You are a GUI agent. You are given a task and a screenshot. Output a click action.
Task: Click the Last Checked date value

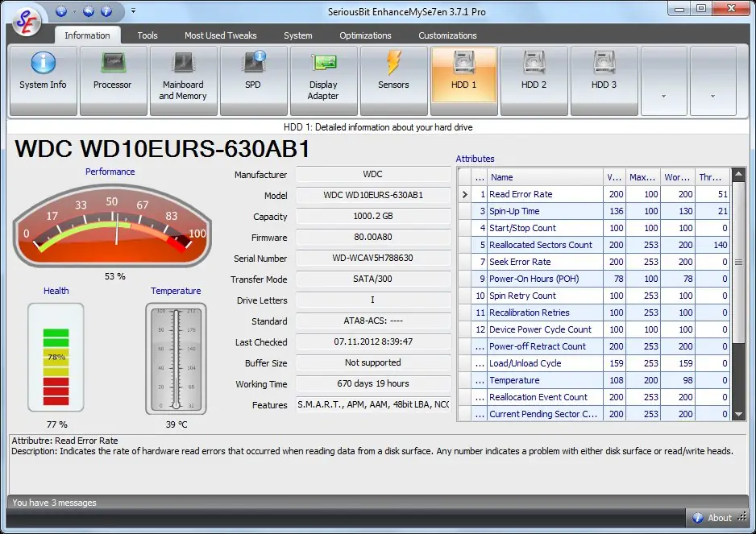[x=373, y=342]
